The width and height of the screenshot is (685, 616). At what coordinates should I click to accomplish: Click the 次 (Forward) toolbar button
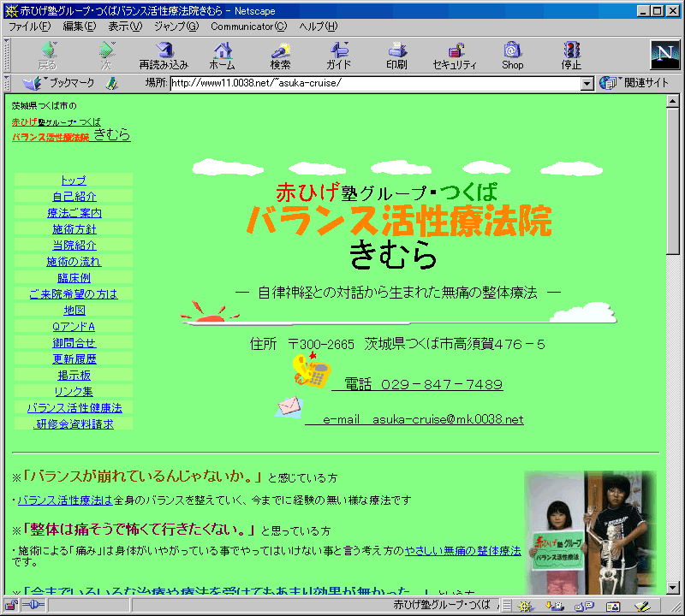(x=106, y=56)
